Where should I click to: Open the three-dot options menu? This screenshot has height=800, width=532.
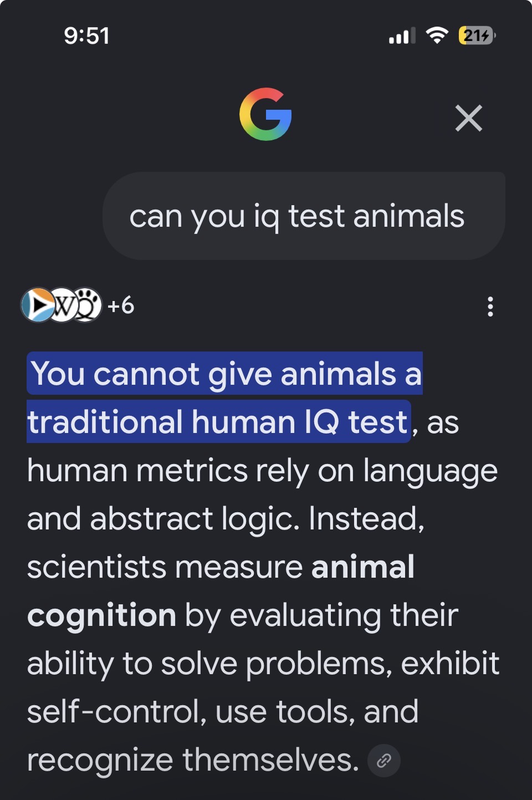point(490,307)
